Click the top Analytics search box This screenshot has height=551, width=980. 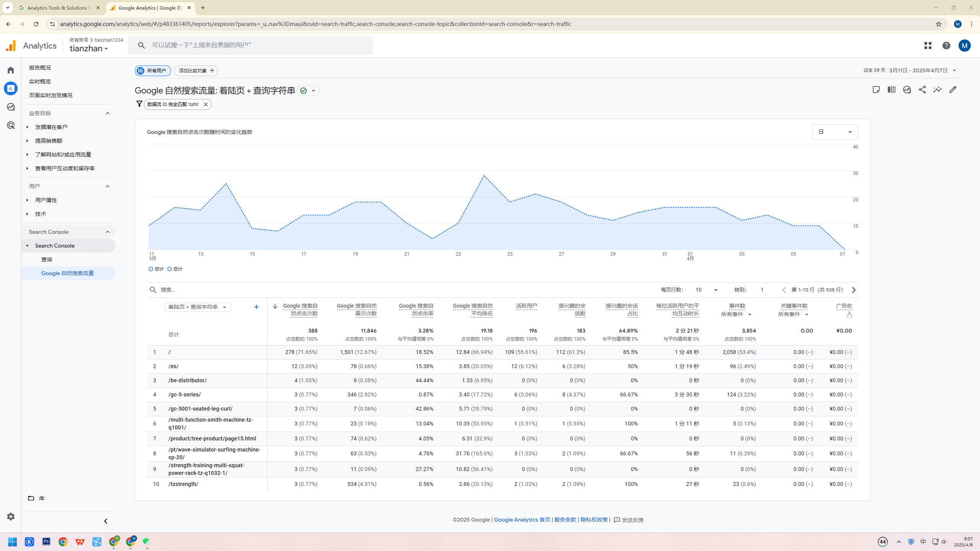(x=250, y=46)
